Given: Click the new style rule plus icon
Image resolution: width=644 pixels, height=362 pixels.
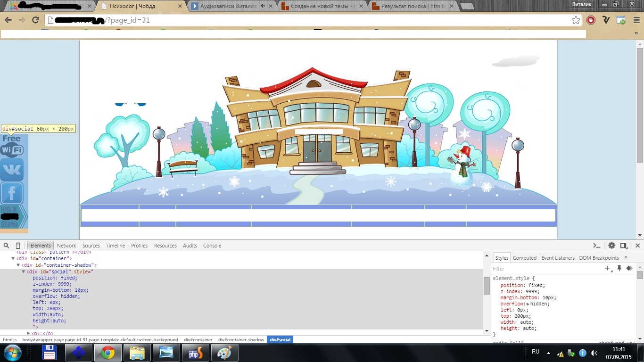Looking at the screenshot, I should (x=608, y=268).
